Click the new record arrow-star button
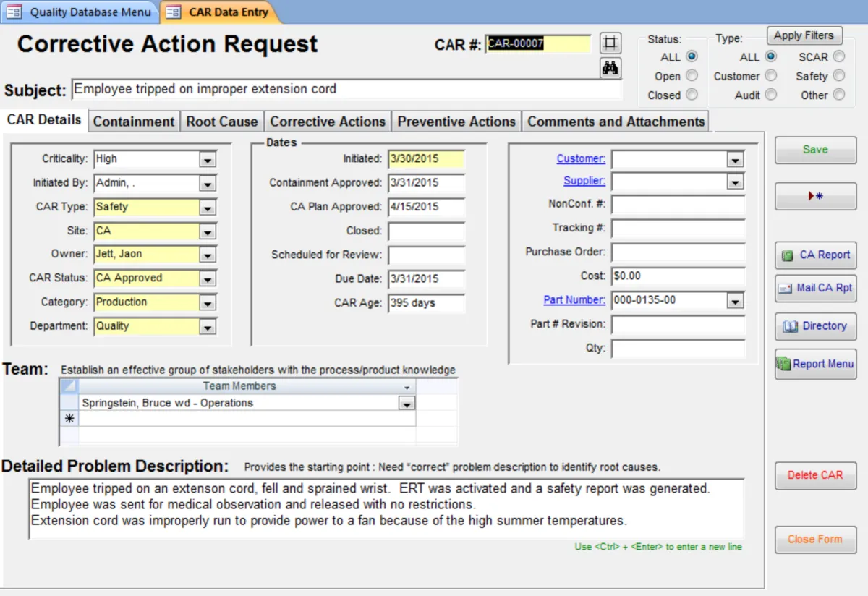868x596 pixels. point(815,196)
